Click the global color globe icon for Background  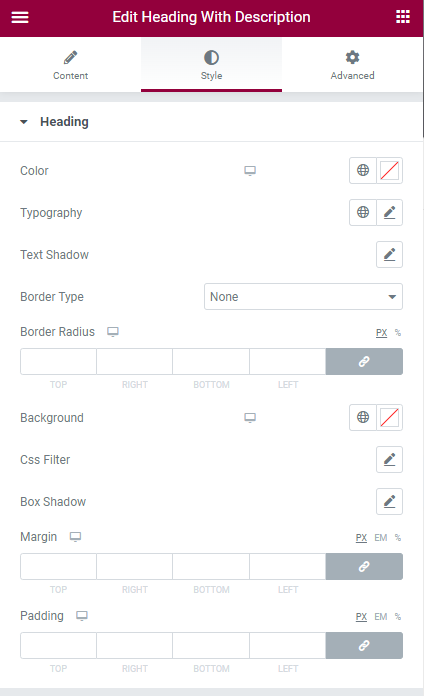pos(363,417)
